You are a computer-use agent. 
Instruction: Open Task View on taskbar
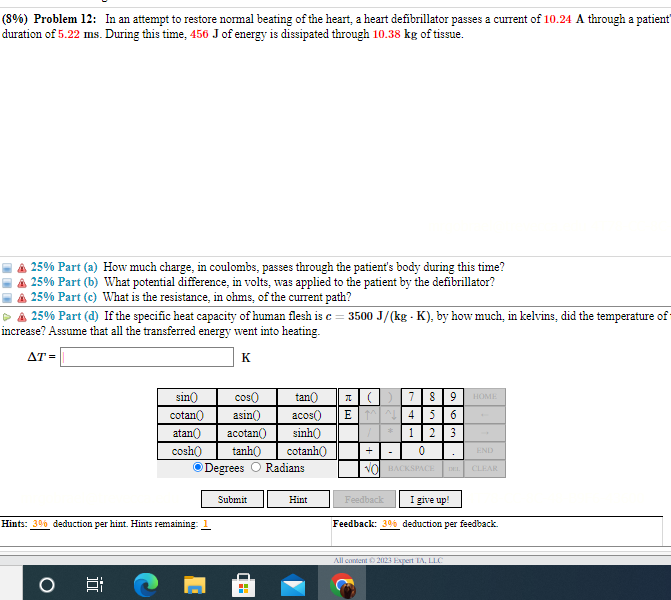(x=95, y=585)
